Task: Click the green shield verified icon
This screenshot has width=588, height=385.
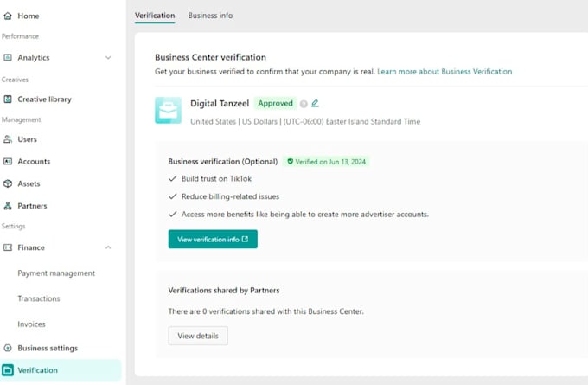Action: pyautogui.click(x=290, y=162)
